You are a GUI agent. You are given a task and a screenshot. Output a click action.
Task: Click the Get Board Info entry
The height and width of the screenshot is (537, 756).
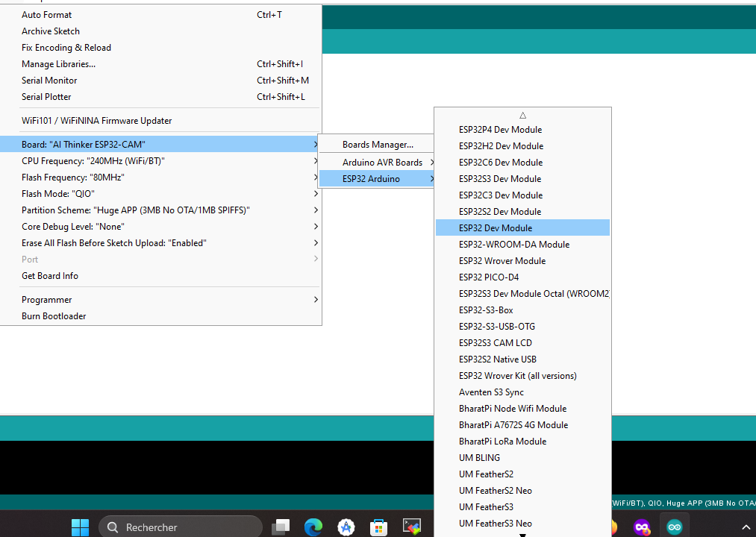pos(160,276)
